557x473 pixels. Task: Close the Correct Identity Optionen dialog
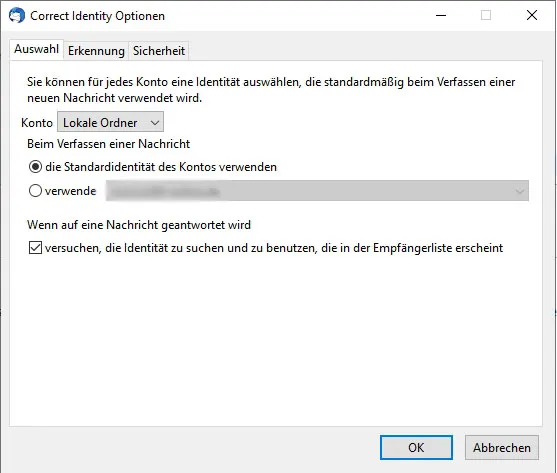pos(532,15)
